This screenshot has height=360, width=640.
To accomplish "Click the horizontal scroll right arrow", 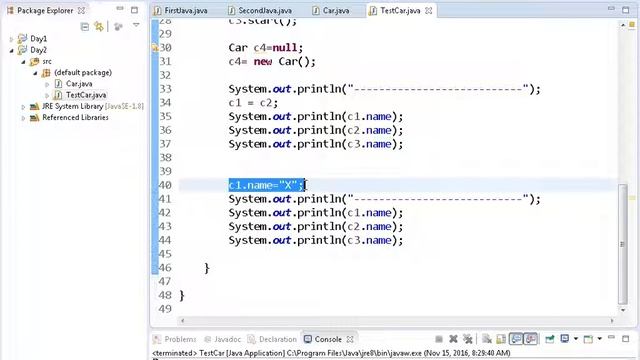I will (611, 321).
